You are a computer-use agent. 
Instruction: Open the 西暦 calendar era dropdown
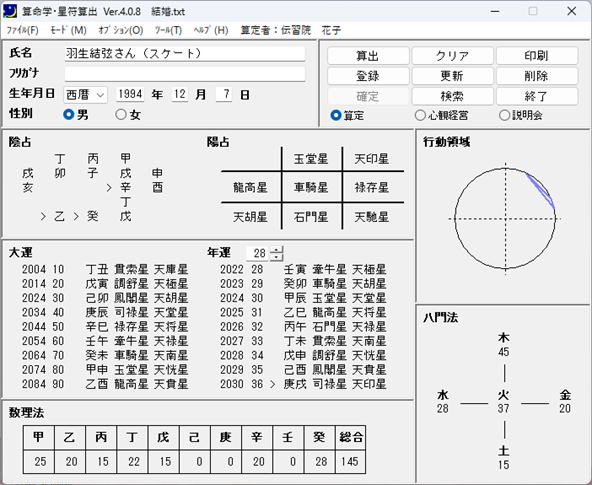(x=85, y=95)
